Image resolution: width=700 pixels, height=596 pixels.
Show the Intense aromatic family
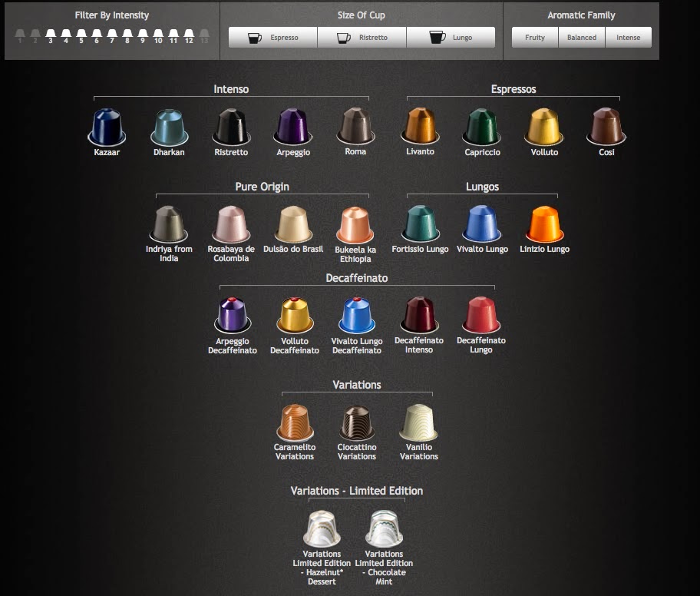click(629, 37)
